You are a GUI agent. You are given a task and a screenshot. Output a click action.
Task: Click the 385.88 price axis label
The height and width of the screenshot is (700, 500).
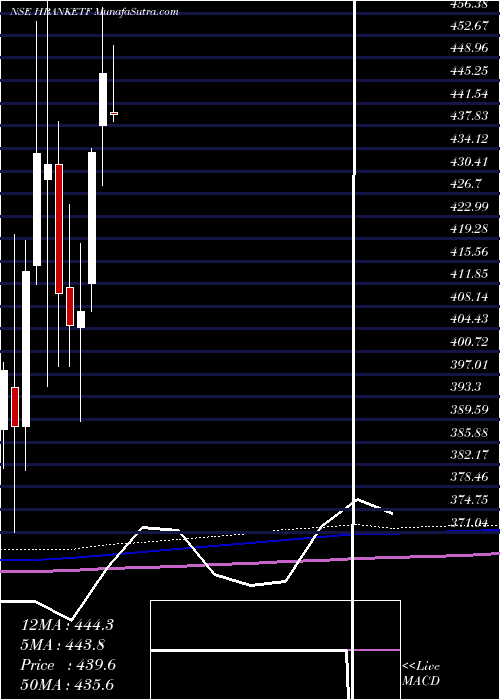coord(469,432)
